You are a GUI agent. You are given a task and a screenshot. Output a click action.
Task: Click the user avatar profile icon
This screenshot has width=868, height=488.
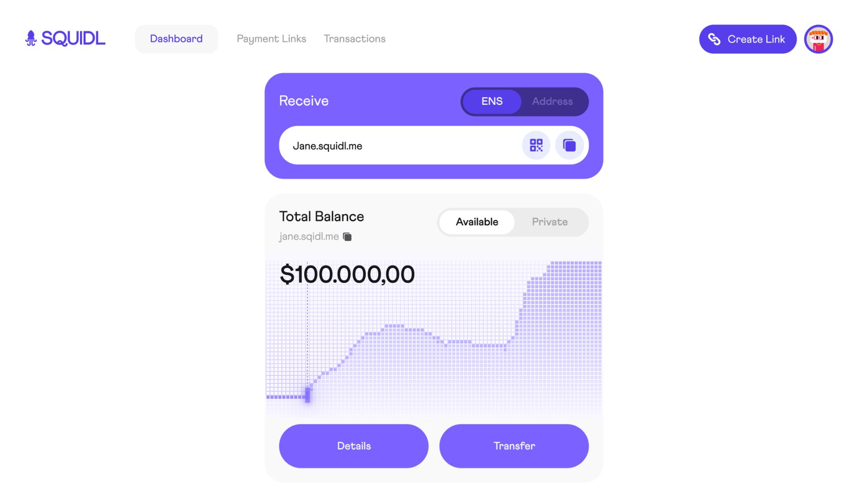click(819, 39)
